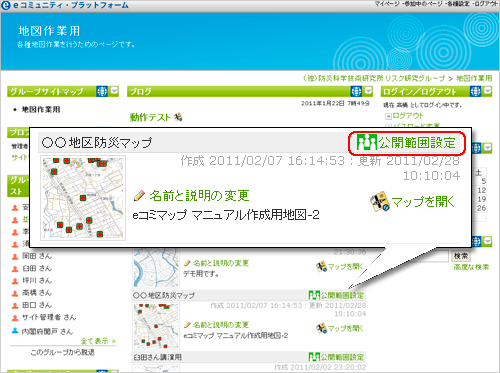Expand the dropdown arrow on the ブログ panel
500x373 pixels.
click(368, 91)
